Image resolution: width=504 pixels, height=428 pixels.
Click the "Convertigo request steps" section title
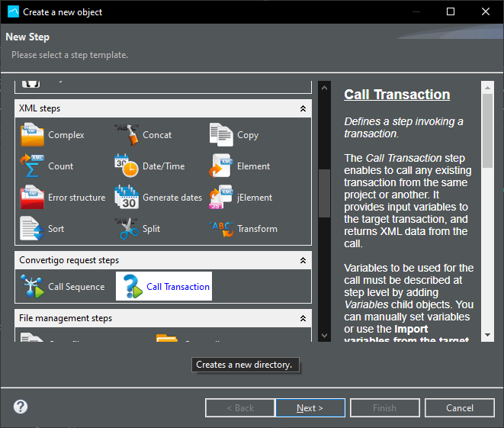coord(69,260)
